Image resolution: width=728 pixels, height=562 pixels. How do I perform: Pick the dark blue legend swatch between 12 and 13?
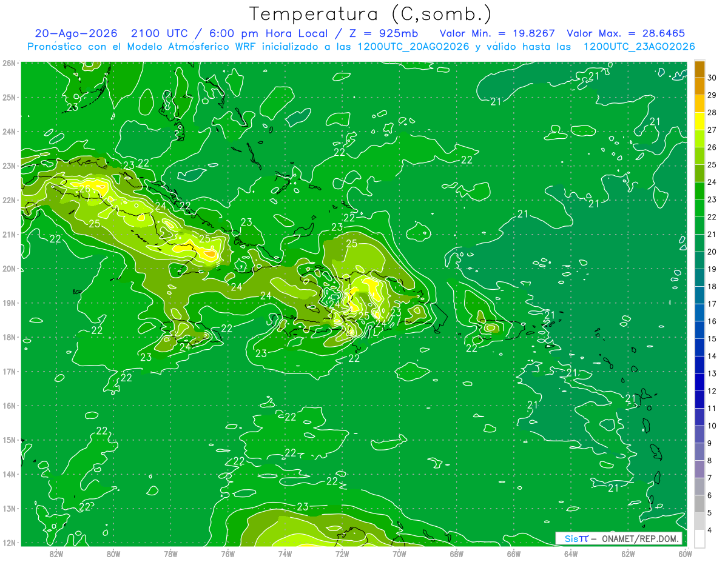pyautogui.click(x=699, y=382)
